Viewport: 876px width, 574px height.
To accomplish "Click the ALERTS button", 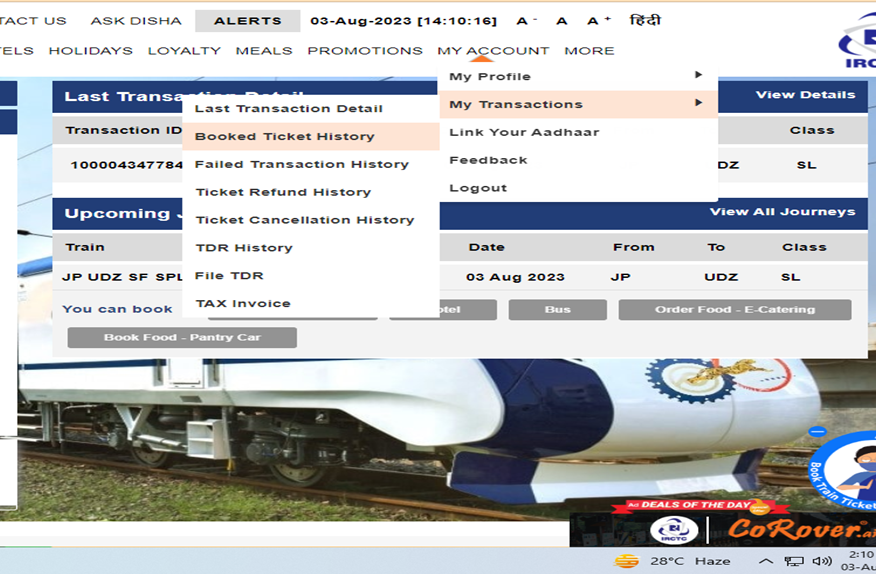I will click(x=247, y=21).
